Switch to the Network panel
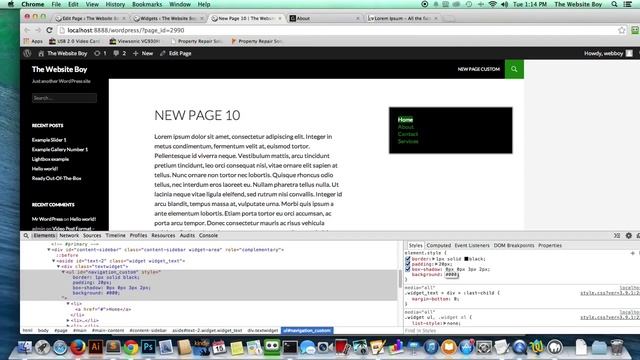 tap(69, 236)
